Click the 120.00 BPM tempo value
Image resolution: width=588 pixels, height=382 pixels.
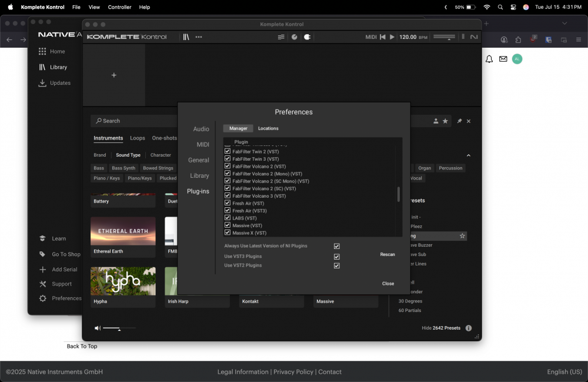tap(407, 36)
